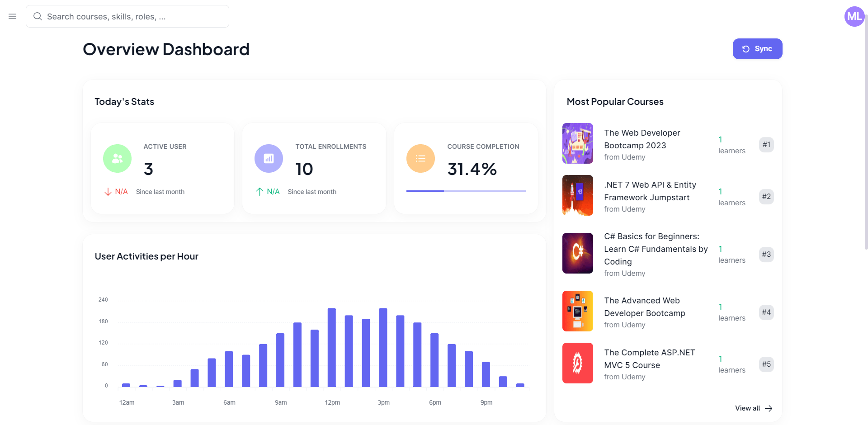Click the orange Course Completion list icon
The height and width of the screenshot is (425, 868).
[x=420, y=158]
